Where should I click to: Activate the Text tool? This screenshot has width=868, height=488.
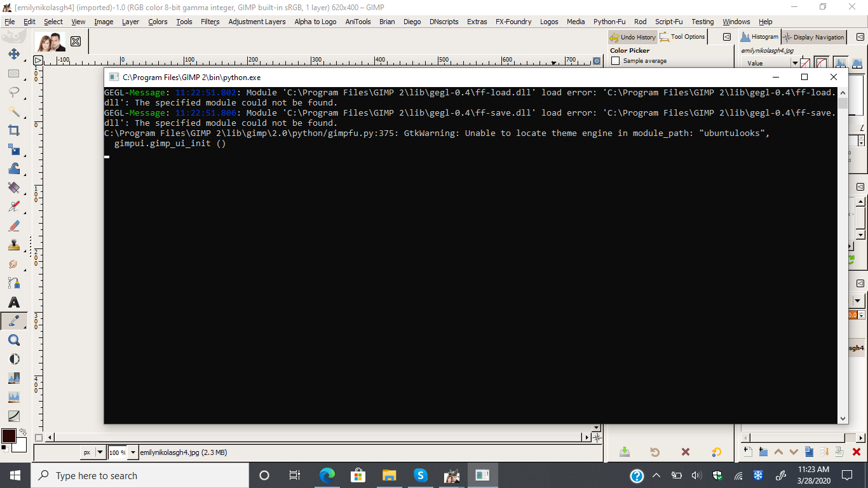click(x=13, y=302)
